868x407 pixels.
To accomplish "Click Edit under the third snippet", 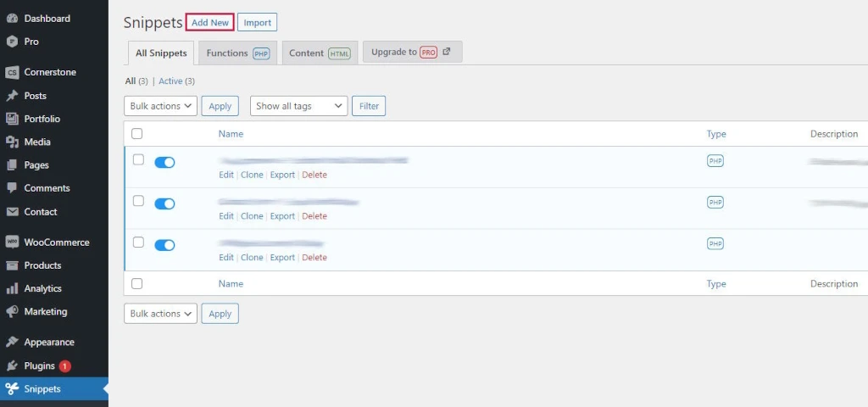I will (225, 258).
